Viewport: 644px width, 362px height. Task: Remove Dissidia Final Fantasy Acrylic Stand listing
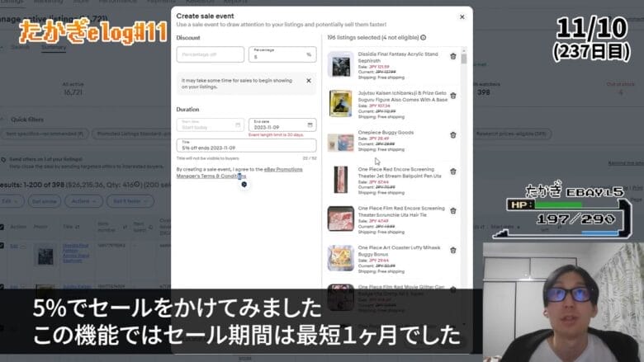click(453, 56)
